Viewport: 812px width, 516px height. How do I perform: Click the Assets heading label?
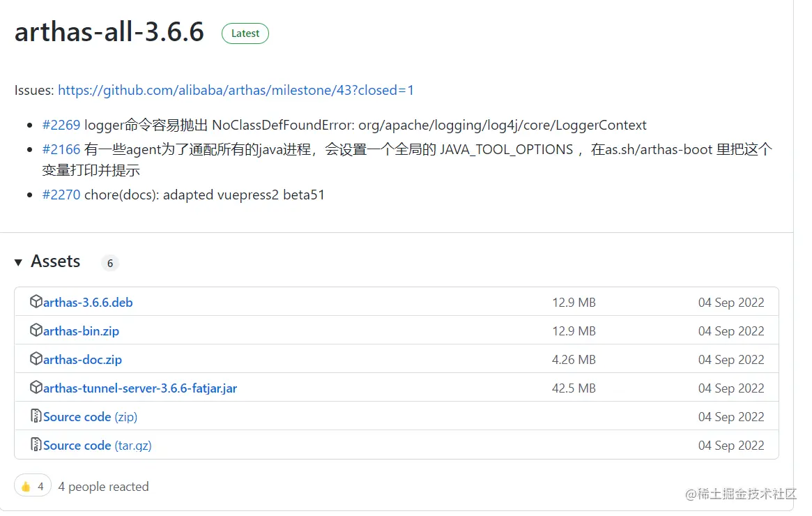[55, 261]
